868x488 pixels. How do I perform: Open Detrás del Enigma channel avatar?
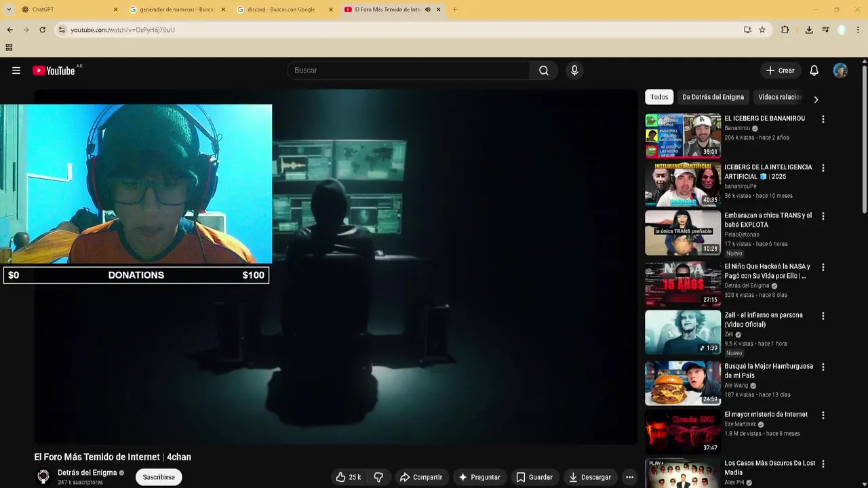click(x=43, y=476)
